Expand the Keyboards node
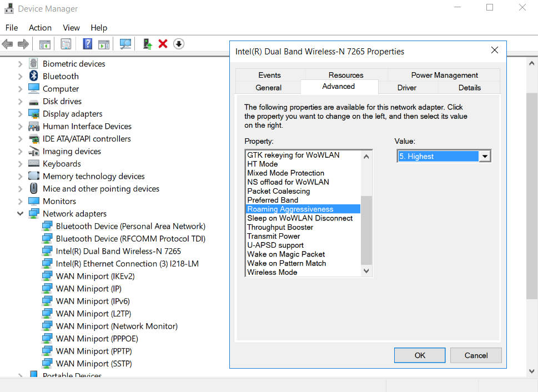 (x=20, y=164)
